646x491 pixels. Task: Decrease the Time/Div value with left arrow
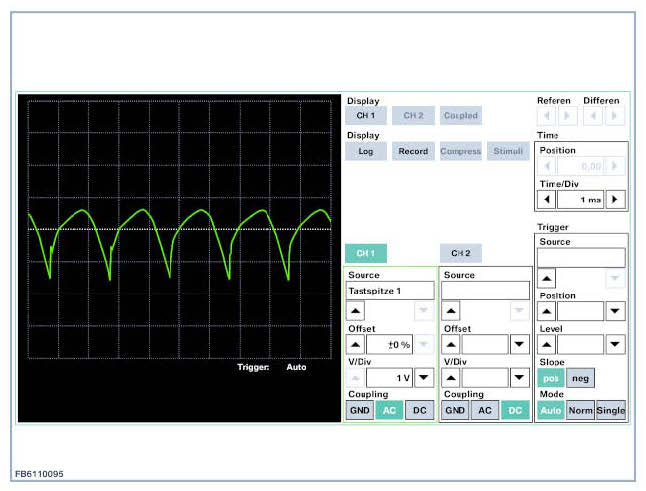(x=547, y=199)
